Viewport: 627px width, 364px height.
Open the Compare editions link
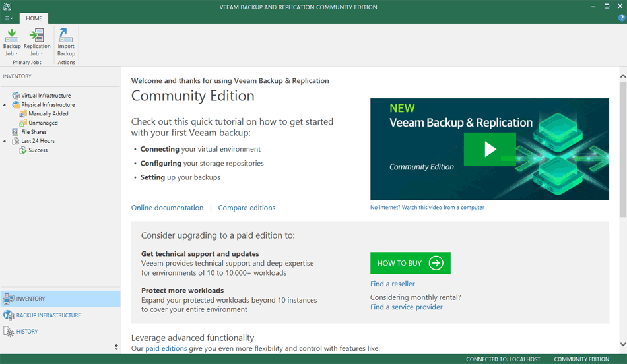247,208
